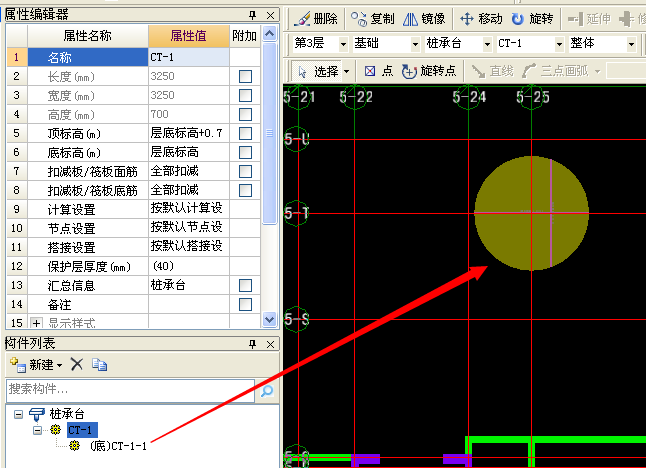The image size is (646, 468).
Task: Open the 新建 dropdown arrow
Action: pyautogui.click(x=60, y=365)
